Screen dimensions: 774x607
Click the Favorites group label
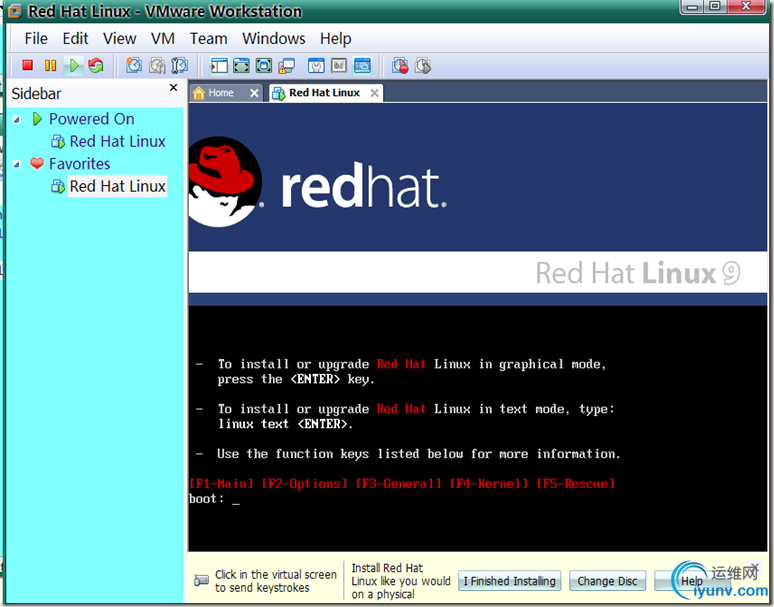tap(79, 163)
